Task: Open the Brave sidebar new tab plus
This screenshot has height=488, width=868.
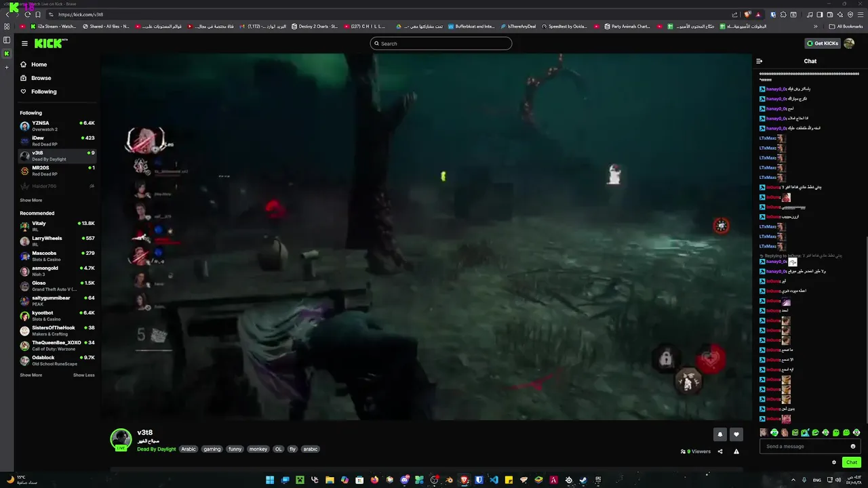Action: click(7, 67)
